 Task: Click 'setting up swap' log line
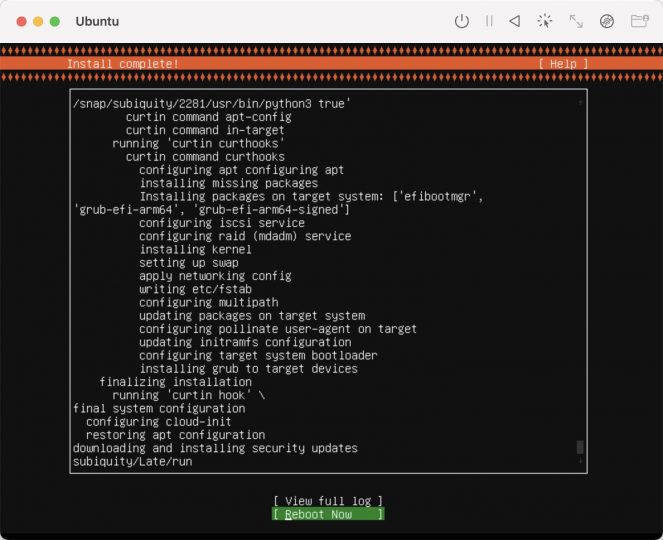tap(189, 263)
